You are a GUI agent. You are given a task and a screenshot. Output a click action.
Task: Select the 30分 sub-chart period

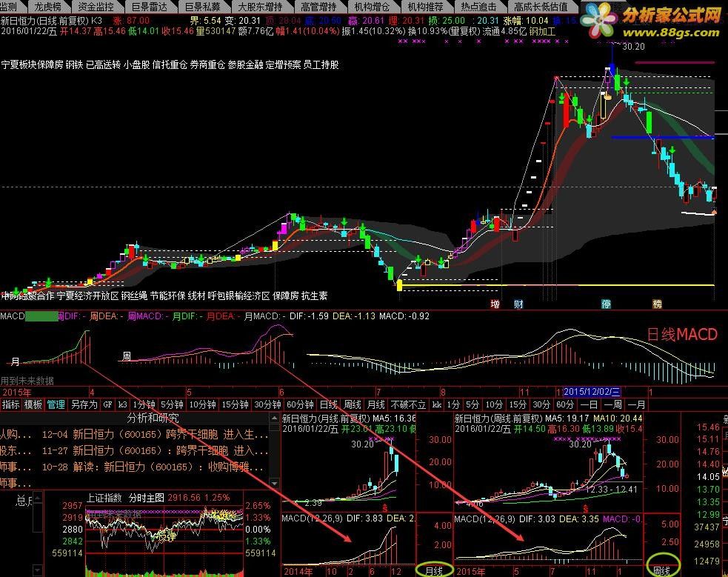click(x=541, y=404)
